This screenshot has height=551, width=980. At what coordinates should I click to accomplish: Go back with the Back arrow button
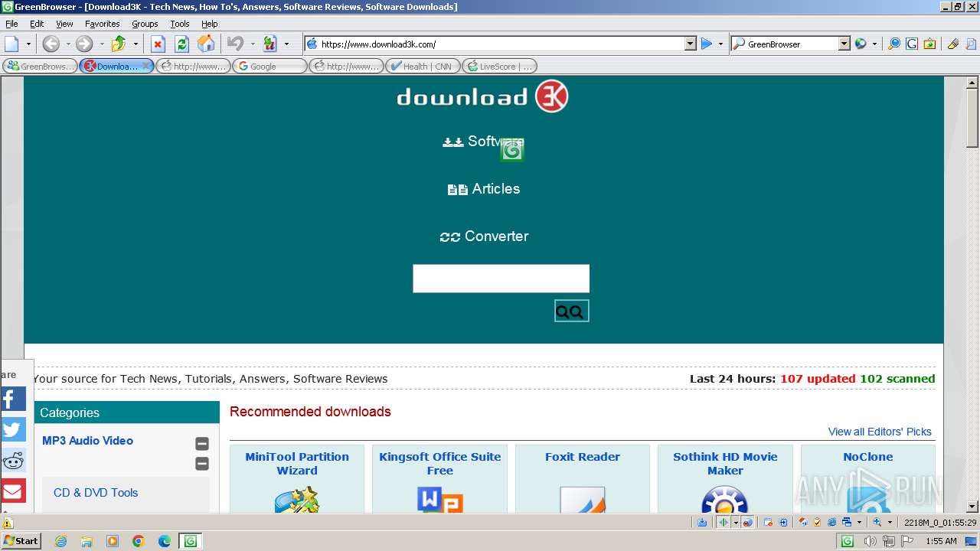click(x=51, y=44)
